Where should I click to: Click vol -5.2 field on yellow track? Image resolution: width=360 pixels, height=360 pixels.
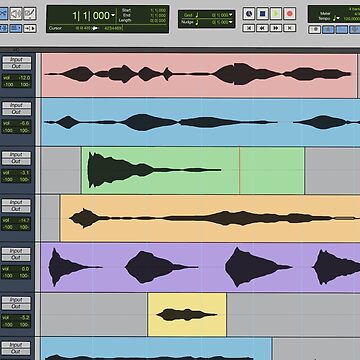click(16, 318)
